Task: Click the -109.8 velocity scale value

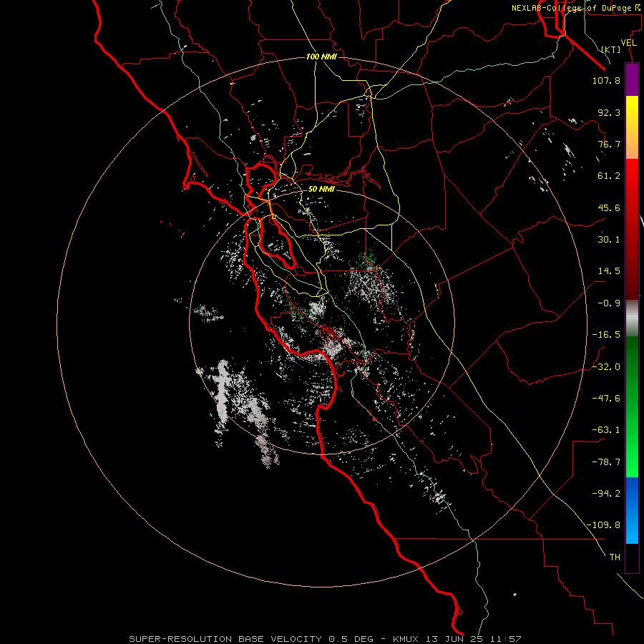Action: coord(603,525)
